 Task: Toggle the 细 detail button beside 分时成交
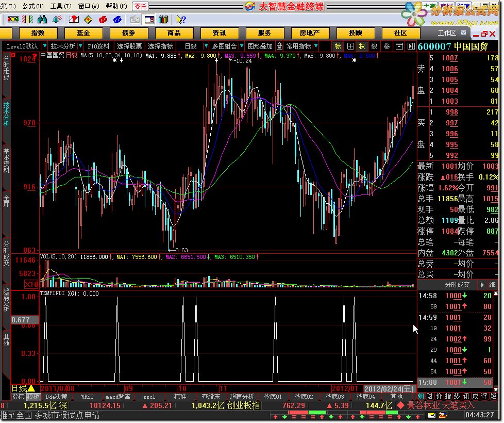coord(492,285)
